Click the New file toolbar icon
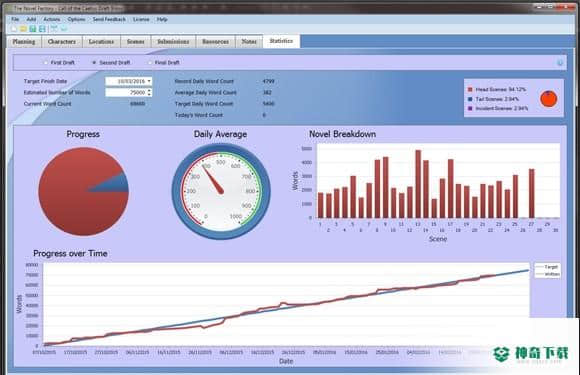The width and height of the screenshot is (580, 375). 14,29
